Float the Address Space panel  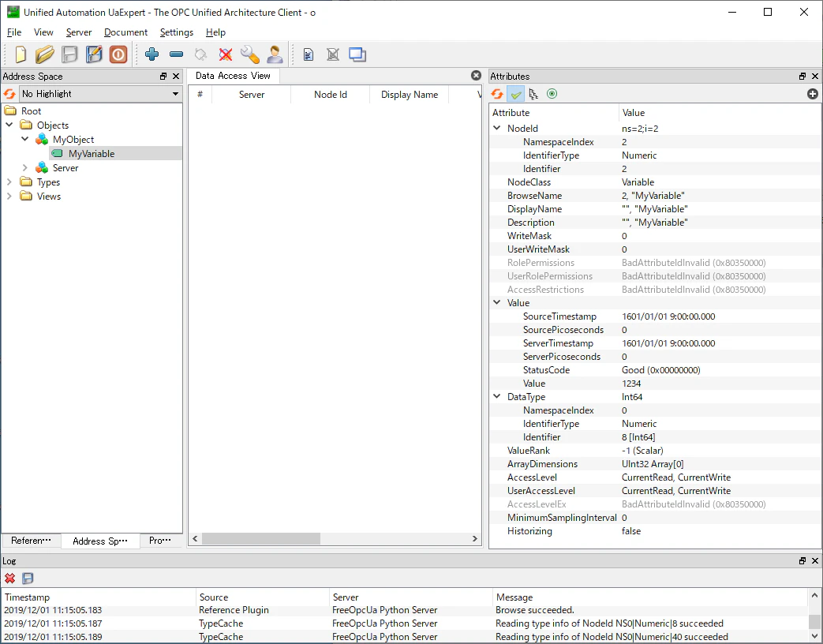[x=163, y=76]
